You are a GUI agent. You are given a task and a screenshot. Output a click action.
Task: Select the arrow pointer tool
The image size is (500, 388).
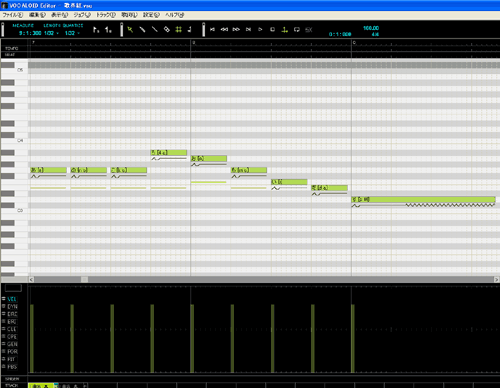pyautogui.click(x=130, y=30)
